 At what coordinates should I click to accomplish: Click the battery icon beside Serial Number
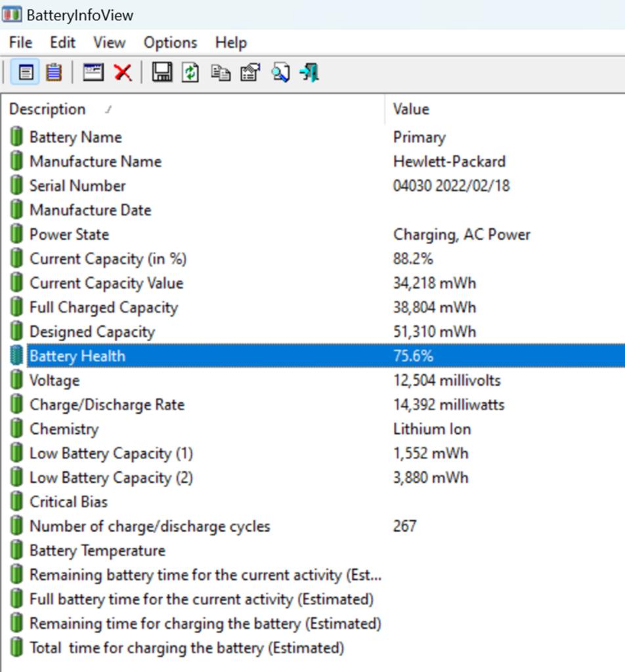[x=16, y=186]
